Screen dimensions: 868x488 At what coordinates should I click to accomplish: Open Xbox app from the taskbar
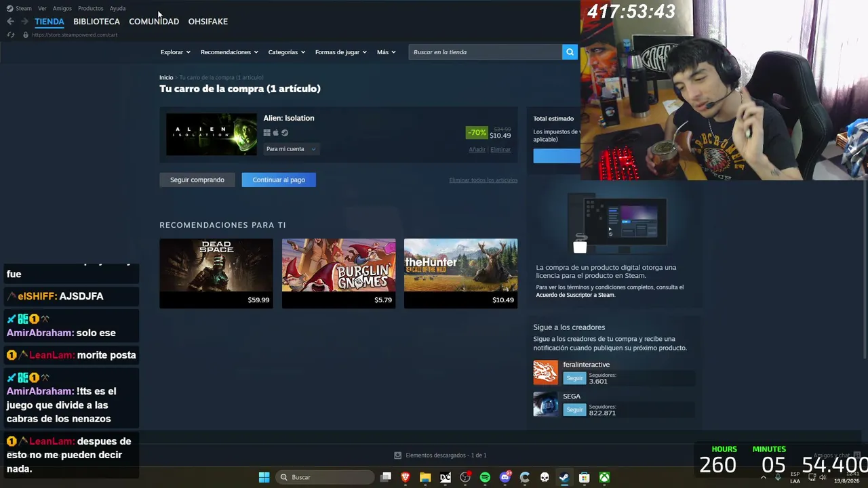[x=604, y=477]
